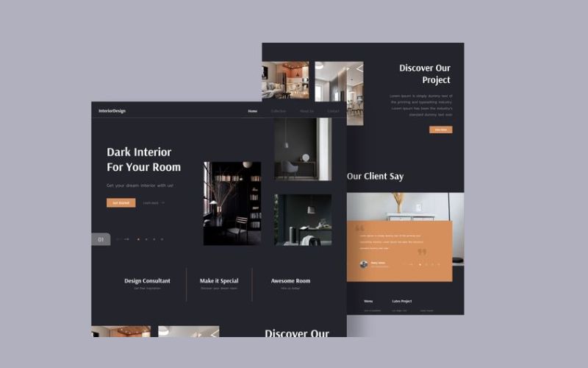Click the Learn more link
Image resolution: width=588 pixels, height=368 pixels.
pyautogui.click(x=150, y=202)
